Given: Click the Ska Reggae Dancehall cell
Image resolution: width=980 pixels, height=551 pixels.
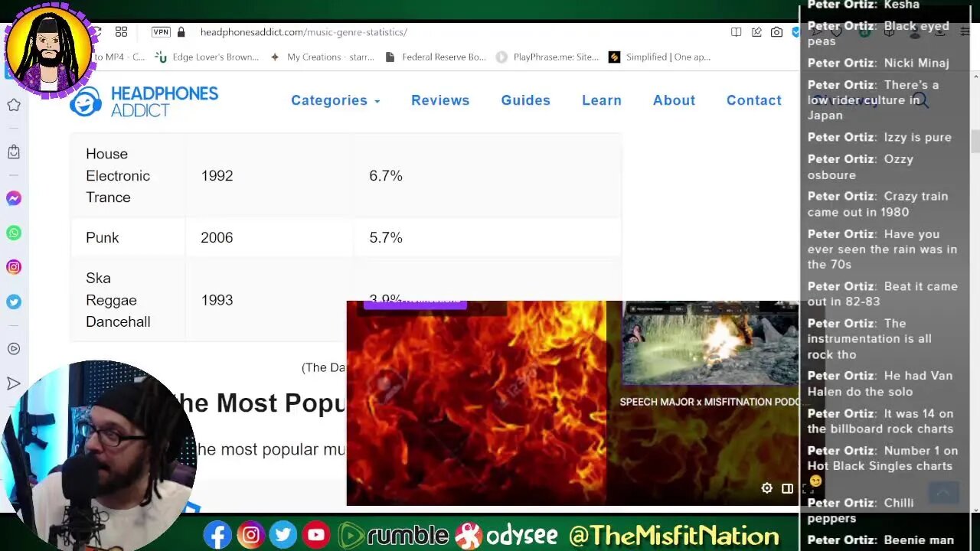Looking at the screenshot, I should pyautogui.click(x=127, y=300).
